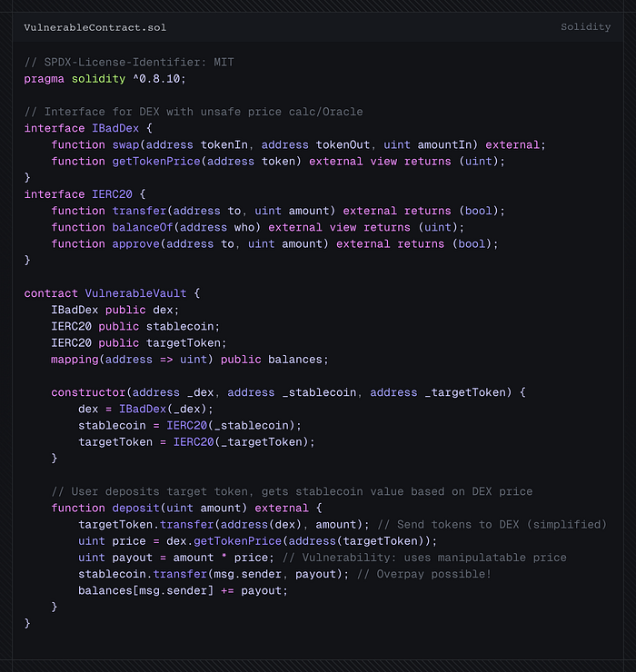The image size is (636, 672).
Task: Click the swap function signature
Action: coord(298,145)
